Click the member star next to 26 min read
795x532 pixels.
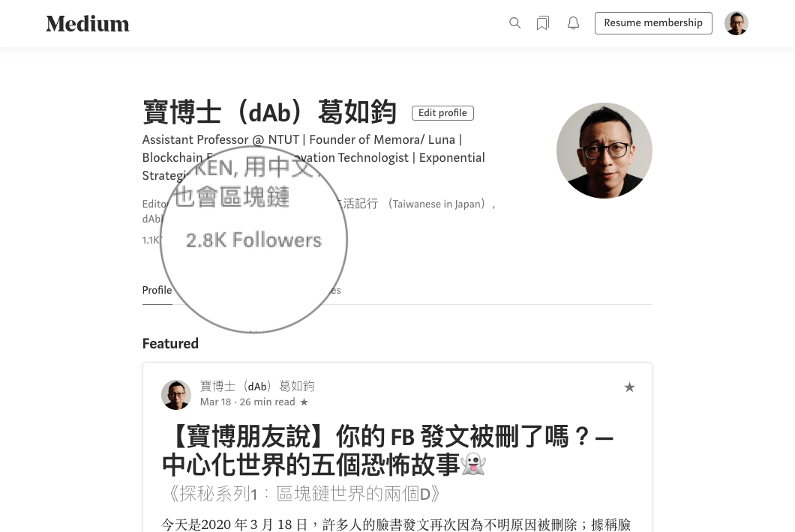point(304,402)
